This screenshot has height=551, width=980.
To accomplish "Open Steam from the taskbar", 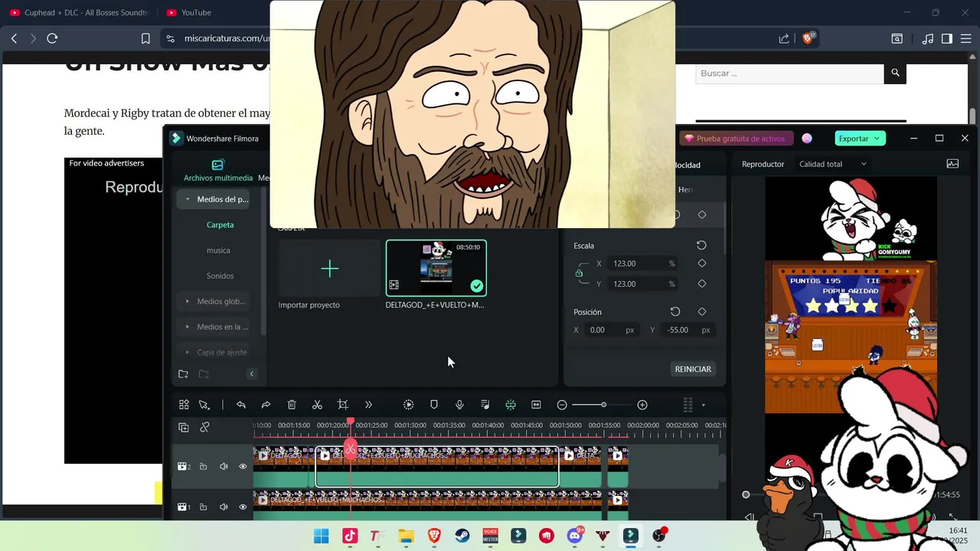I will coord(462,536).
